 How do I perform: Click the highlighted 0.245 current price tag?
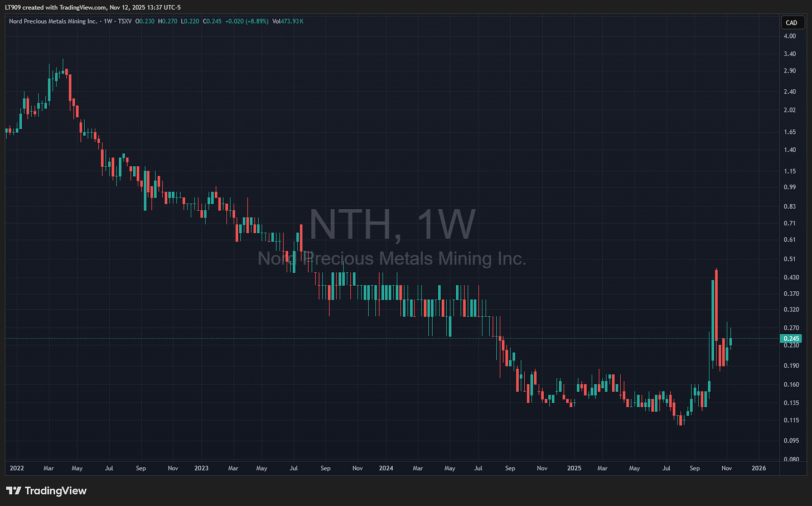tap(791, 339)
